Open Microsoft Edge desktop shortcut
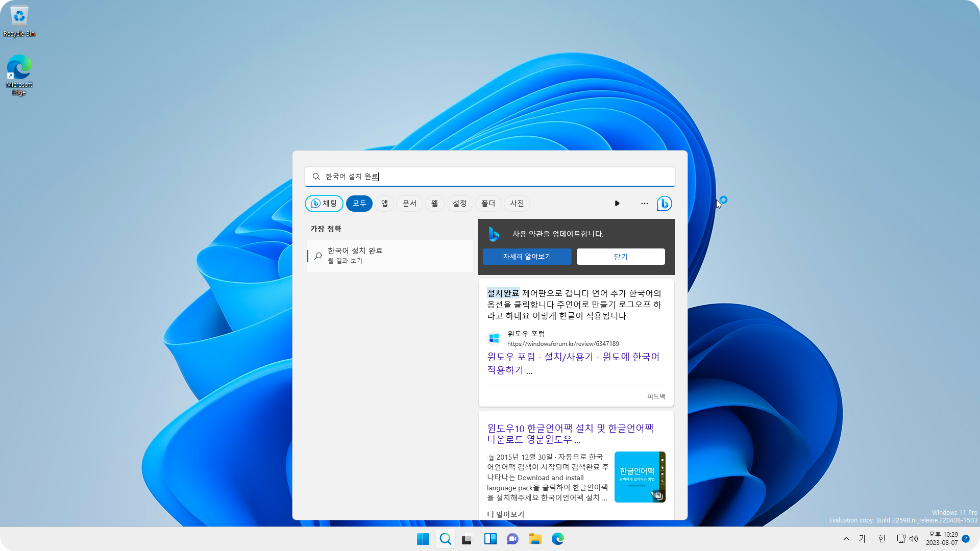Image resolution: width=980 pixels, height=551 pixels. [x=19, y=74]
